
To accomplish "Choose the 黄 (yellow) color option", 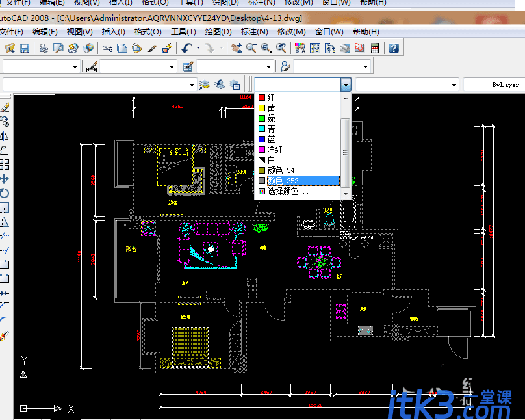I will click(x=299, y=108).
